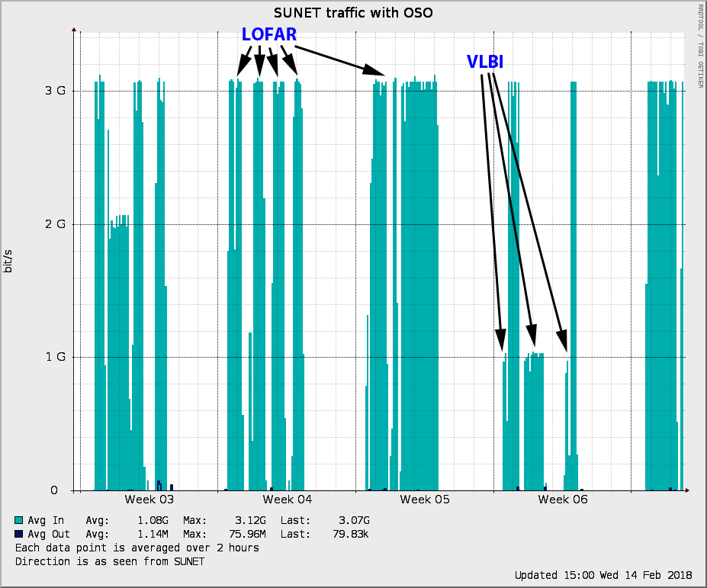Viewport: 707px width, 588px height.
Task: Select the 2 G y-axis label
Action: [x=55, y=224]
